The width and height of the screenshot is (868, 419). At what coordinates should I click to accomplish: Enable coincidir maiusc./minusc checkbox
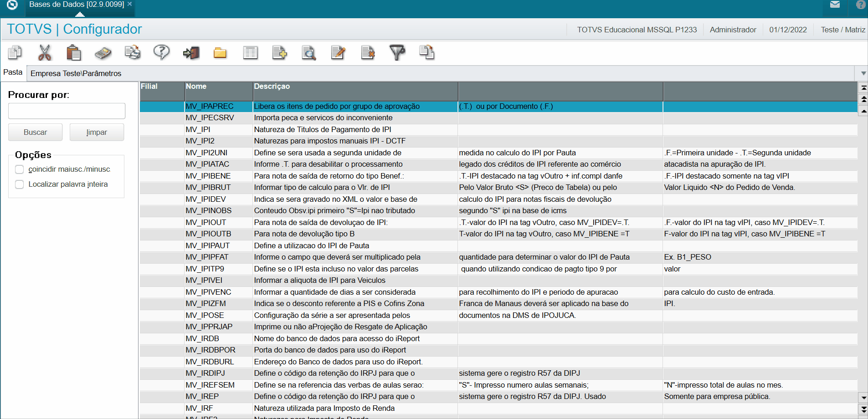20,169
